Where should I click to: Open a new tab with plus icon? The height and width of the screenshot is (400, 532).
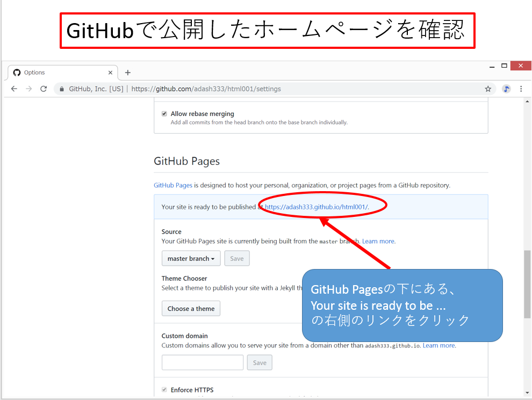[127, 72]
